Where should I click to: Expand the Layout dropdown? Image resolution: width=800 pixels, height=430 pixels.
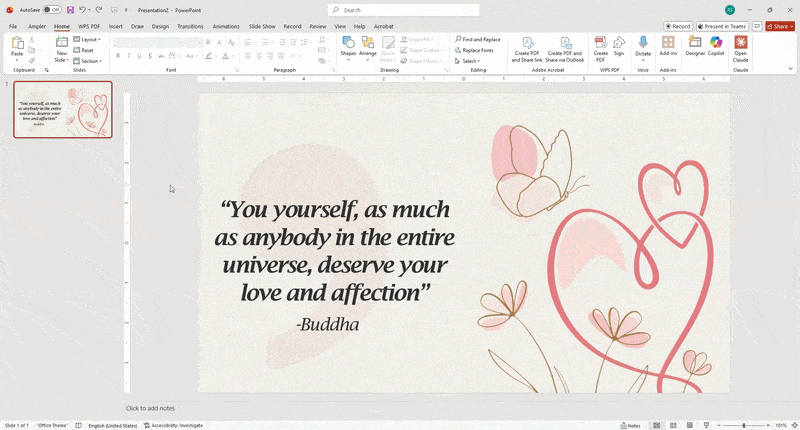pos(87,39)
